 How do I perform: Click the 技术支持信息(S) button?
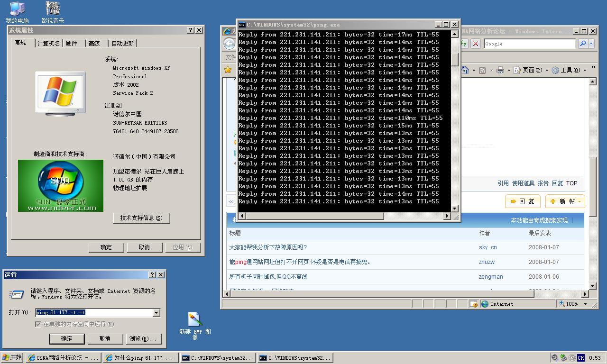pos(141,218)
